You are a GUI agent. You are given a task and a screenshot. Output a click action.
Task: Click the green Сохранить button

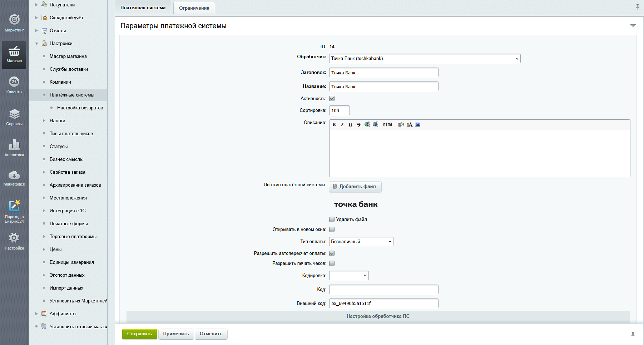139,334
